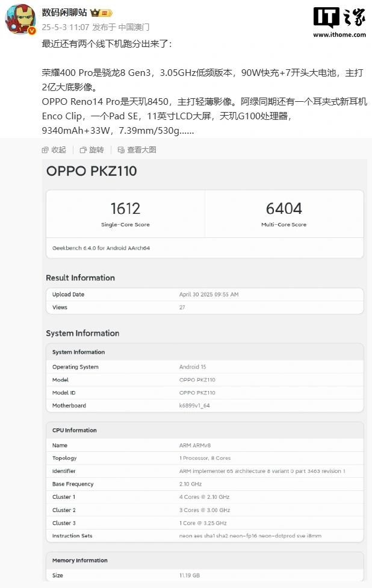Click the Upload Date row value
372x588 pixels.
(x=208, y=295)
